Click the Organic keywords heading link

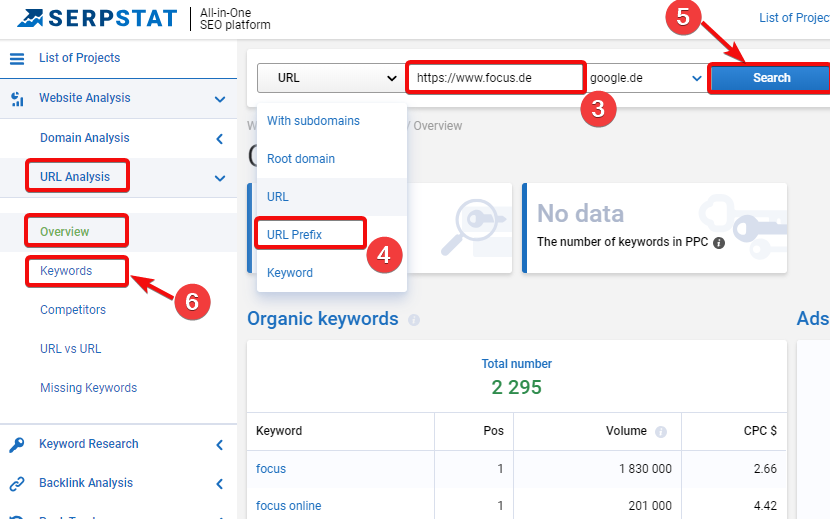point(322,319)
